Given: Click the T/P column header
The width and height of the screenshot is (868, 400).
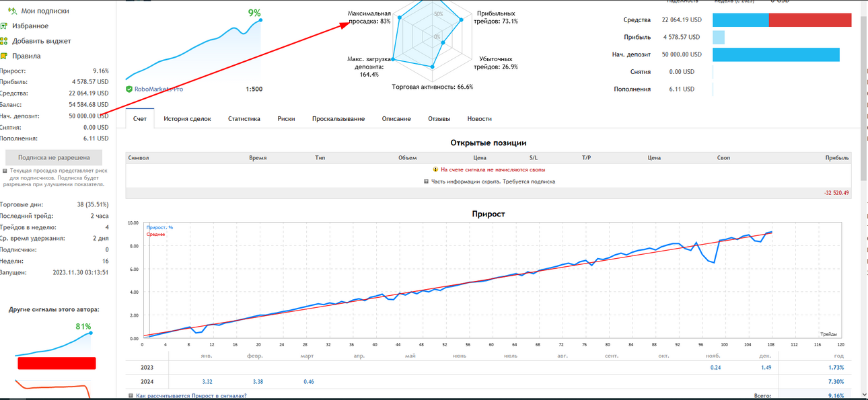Looking at the screenshot, I should click(x=586, y=158).
